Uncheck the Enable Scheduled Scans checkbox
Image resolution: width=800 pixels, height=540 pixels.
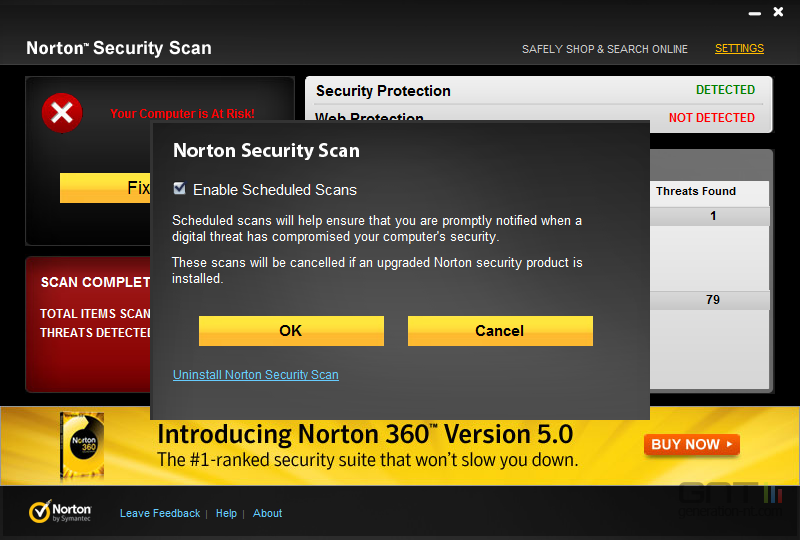[180, 189]
